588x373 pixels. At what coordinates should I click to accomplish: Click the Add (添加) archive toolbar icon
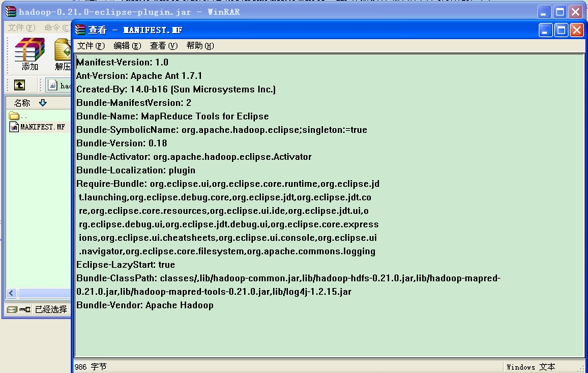tap(29, 55)
